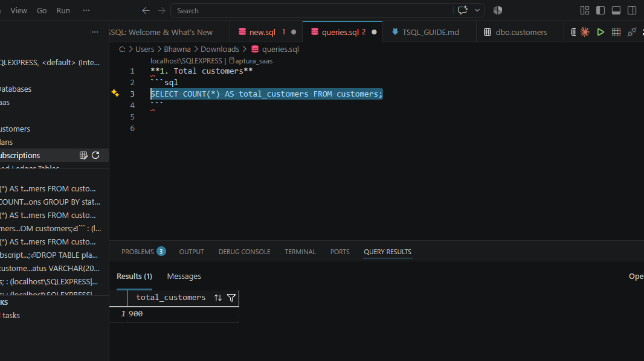Open side bar more actions ellipsis
This screenshot has width=644, height=361.
[x=95, y=32]
